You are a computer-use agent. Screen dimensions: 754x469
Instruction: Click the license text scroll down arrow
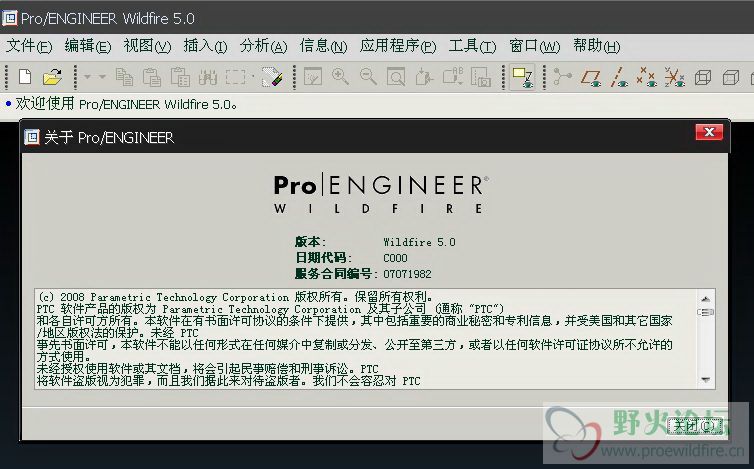click(705, 380)
